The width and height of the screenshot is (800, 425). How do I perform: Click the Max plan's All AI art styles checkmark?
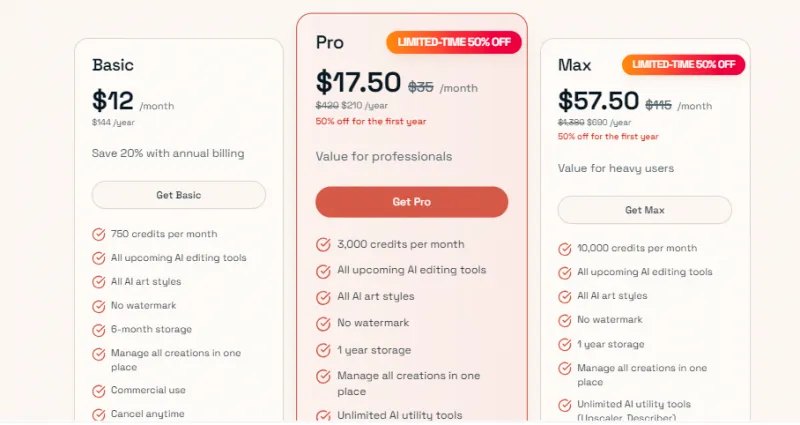[564, 296]
